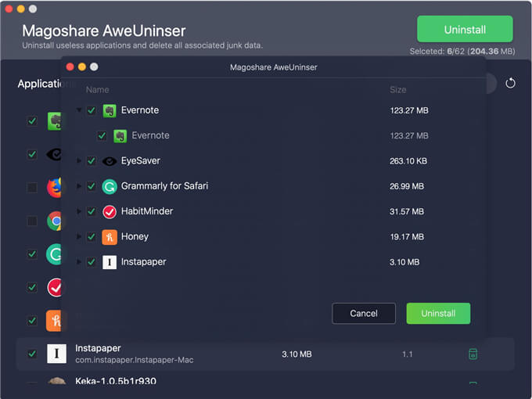Viewport: 532px width, 399px height.
Task: Select the Keka-1.0.5b1r930 row in main window
Action: [x=265, y=381]
